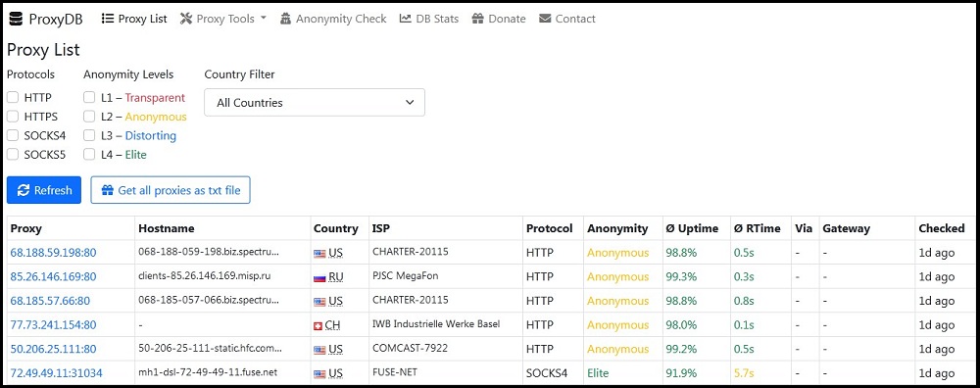Screen dimensions: 980x388
Task: Click the Swiss flag in the 77.73.241.154 row
Action: coord(318,325)
